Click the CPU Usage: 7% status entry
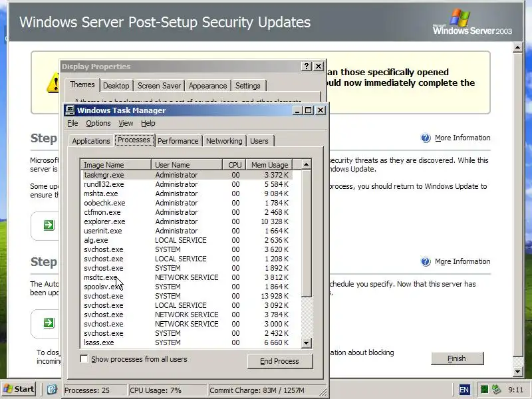 pos(167,390)
